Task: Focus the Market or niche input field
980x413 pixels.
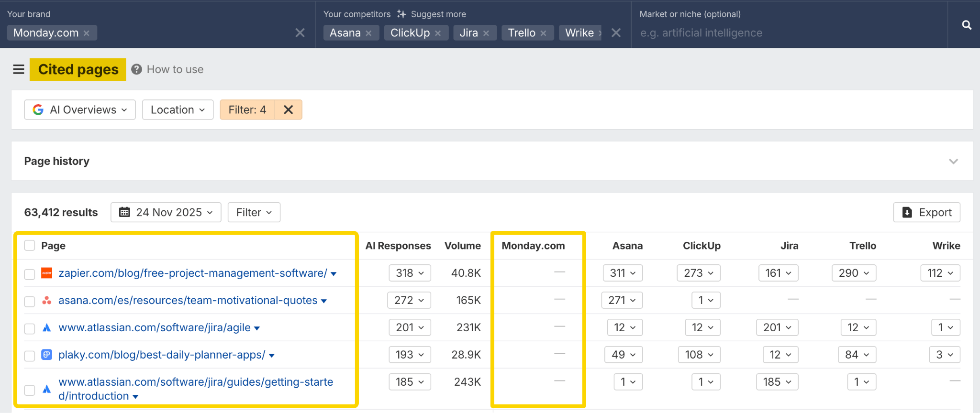Action: (x=785, y=33)
